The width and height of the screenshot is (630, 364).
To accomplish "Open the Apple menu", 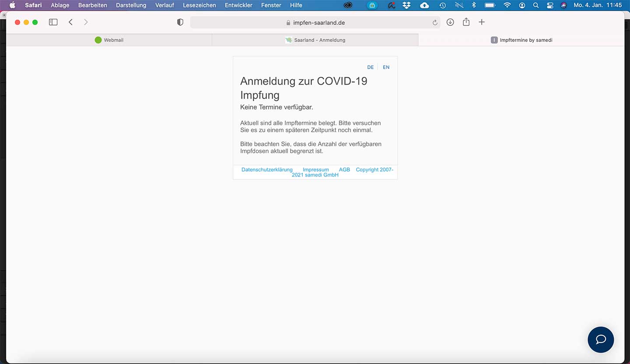I will coord(12,5).
